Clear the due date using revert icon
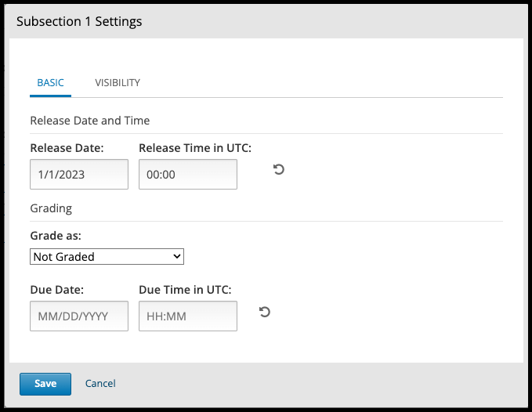The image size is (532, 412). [x=265, y=312]
